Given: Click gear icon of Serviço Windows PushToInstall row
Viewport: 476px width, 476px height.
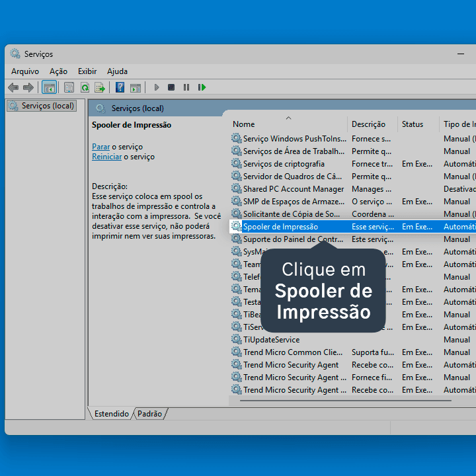Looking at the screenshot, I should click(x=236, y=138).
